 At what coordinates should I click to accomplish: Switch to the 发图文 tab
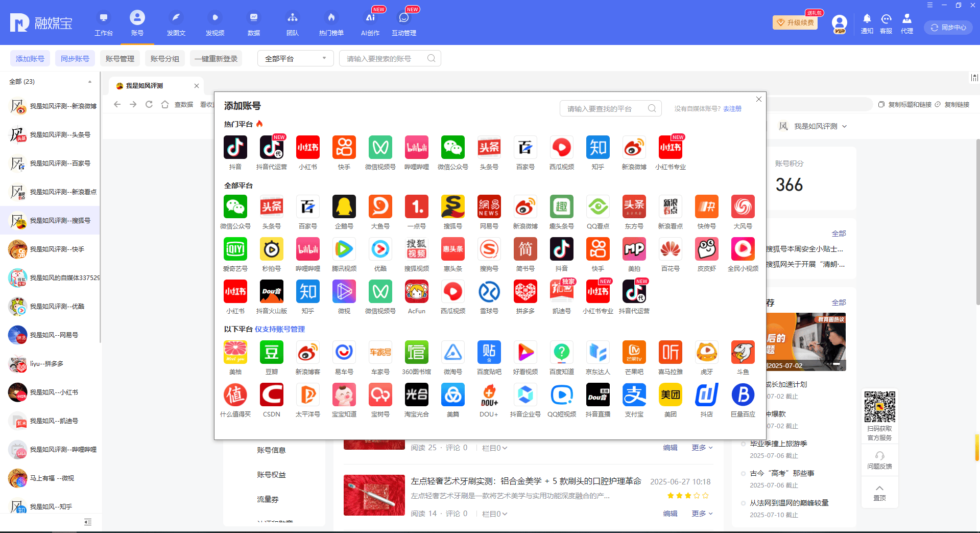tap(176, 24)
